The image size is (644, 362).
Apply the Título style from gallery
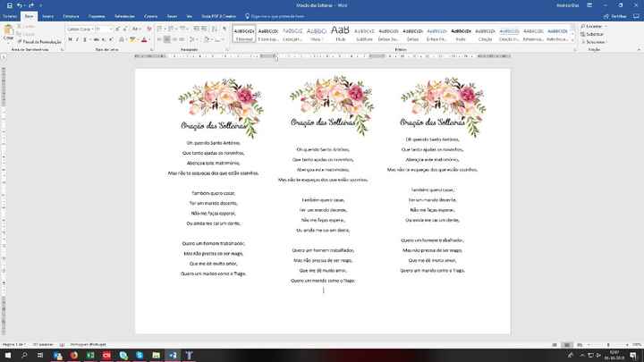click(340, 33)
